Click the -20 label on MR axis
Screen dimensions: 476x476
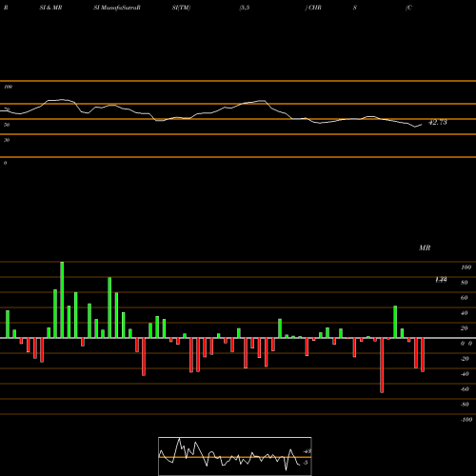465,359
